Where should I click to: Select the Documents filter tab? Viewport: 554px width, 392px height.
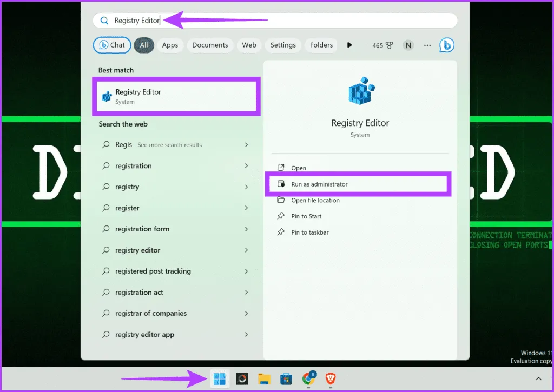click(210, 45)
